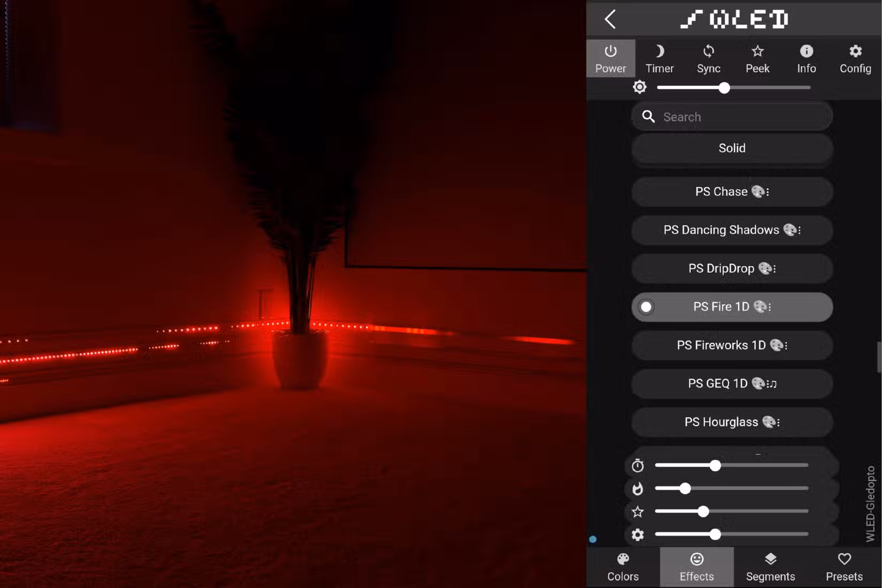Viewport: 882px width, 588px height.
Task: Toggle the Sync option
Action: (x=708, y=58)
